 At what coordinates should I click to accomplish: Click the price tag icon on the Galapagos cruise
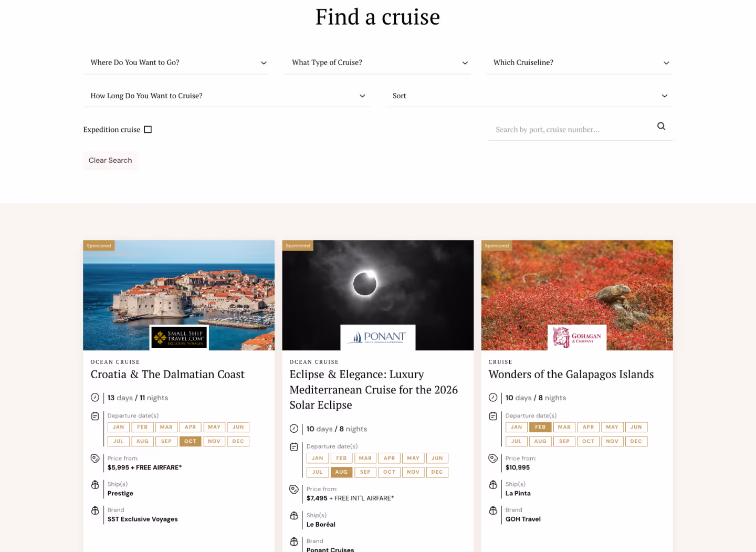pyautogui.click(x=493, y=459)
